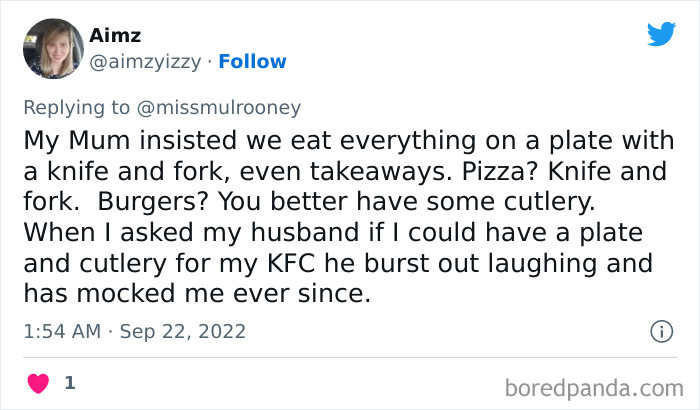The height and width of the screenshot is (410, 700).
Task: Click the Sep 22, 2022 date
Action: click(182, 331)
